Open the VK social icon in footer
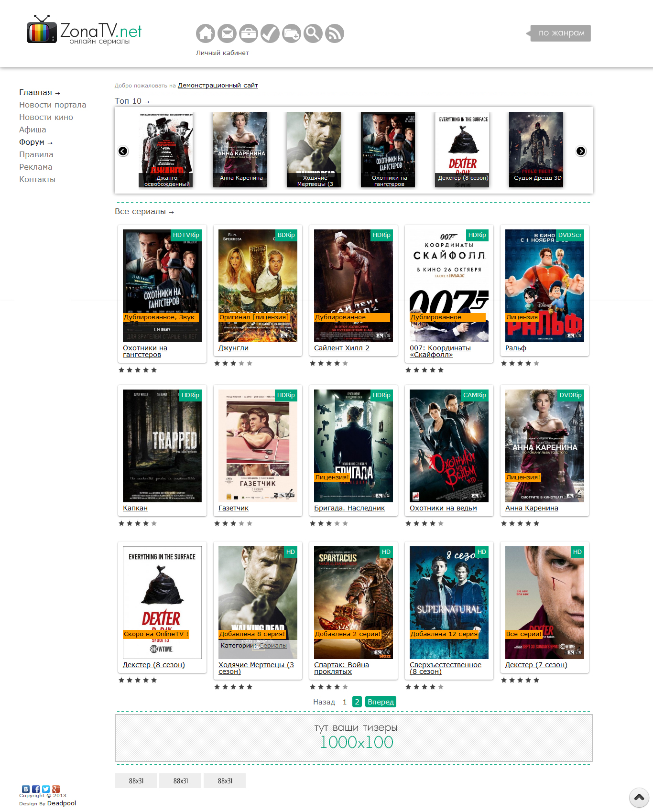Viewport: 653px width, 812px height. (26, 789)
